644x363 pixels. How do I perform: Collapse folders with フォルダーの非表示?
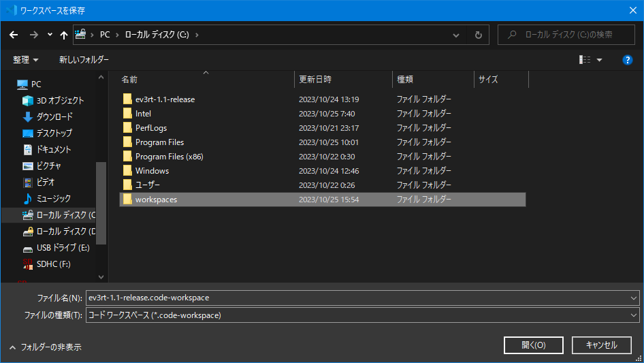coord(45,347)
